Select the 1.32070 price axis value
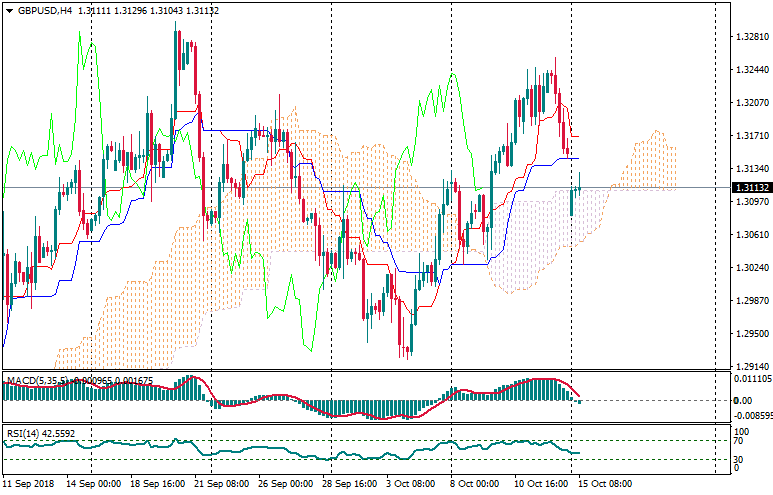The image size is (773, 495). pos(750,103)
